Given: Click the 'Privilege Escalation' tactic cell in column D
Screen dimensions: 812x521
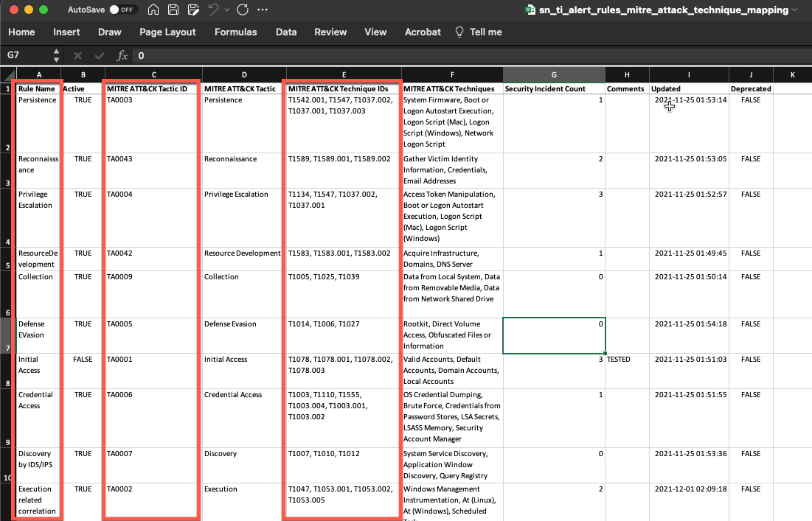Looking at the screenshot, I should click(x=244, y=217).
